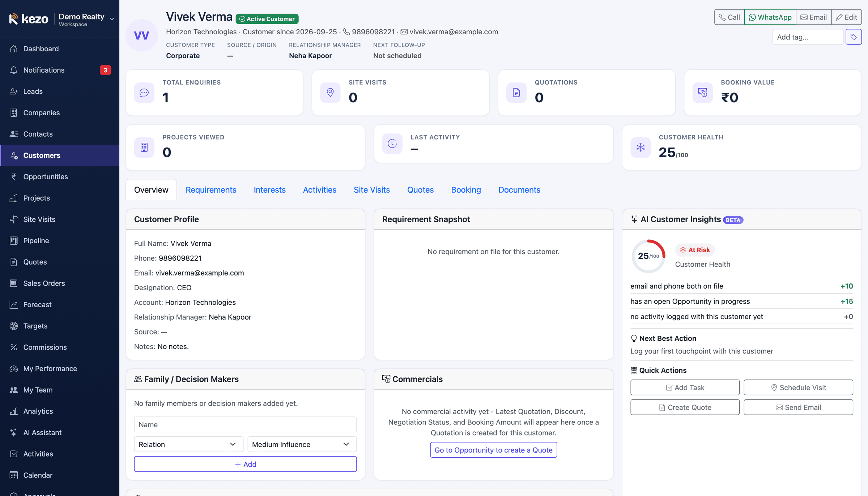Click the BETA badge on AI Insights

pos(733,220)
